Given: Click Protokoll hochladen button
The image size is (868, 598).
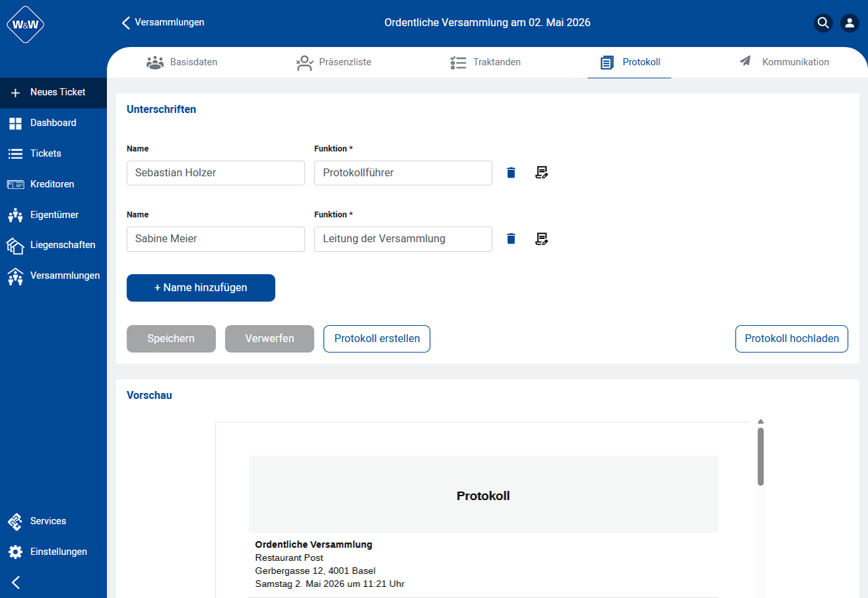Looking at the screenshot, I should pyautogui.click(x=791, y=339).
